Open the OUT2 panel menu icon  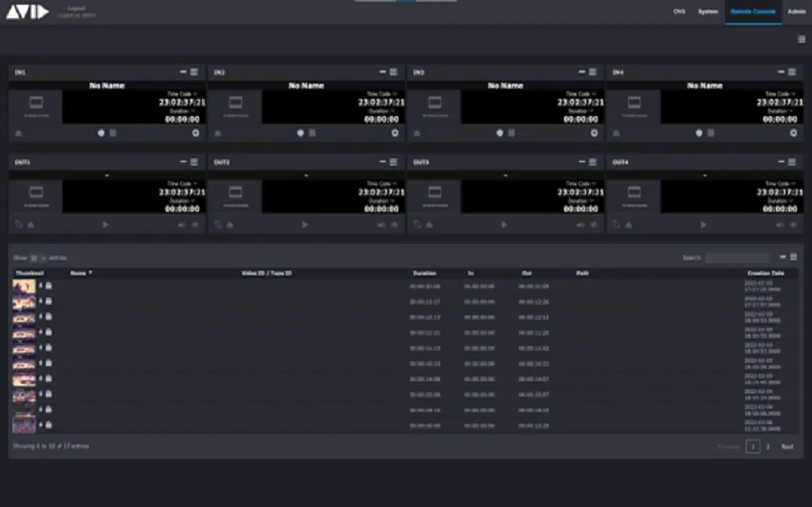pos(394,162)
